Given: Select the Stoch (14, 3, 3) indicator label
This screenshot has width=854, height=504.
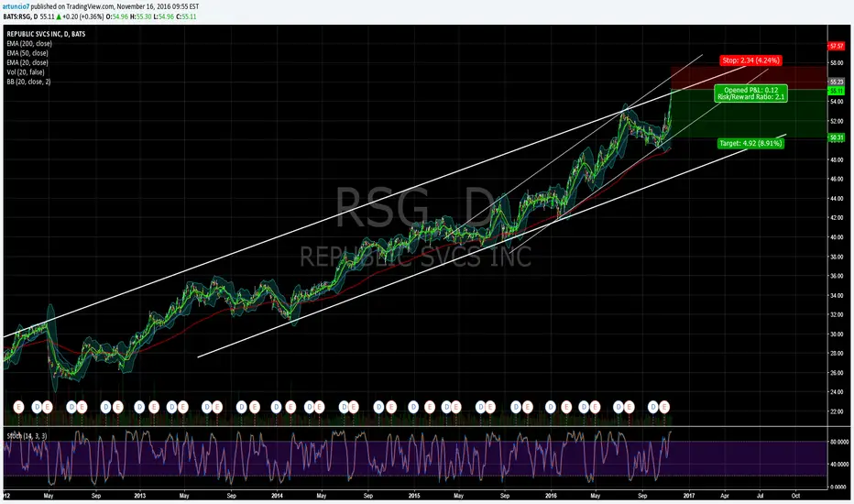Looking at the screenshot, I should click(x=27, y=436).
